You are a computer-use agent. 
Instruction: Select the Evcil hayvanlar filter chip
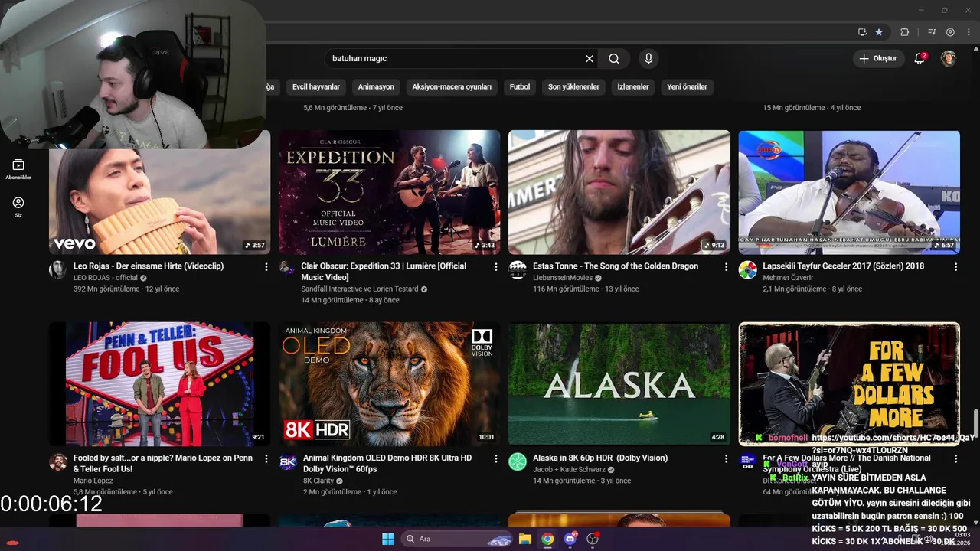[x=315, y=86]
